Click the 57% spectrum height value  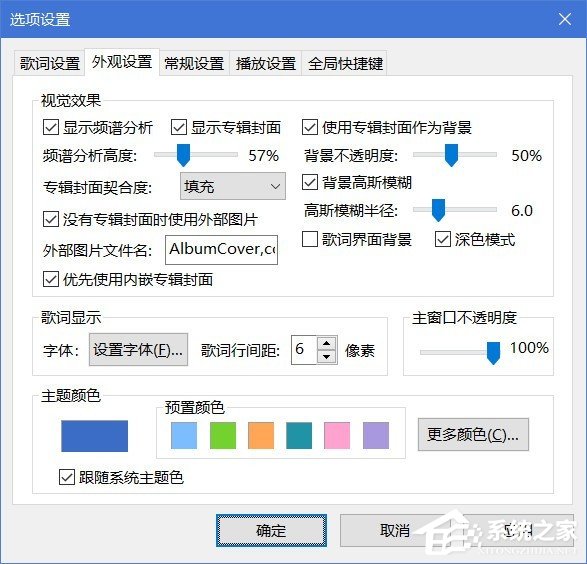point(264,155)
